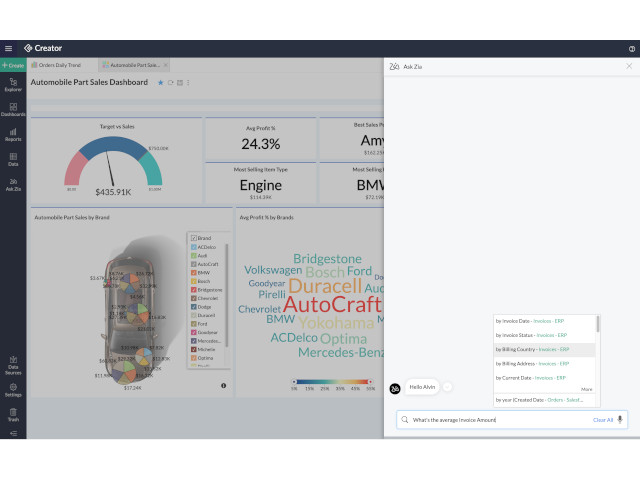640x480 pixels.
Task: Open the dashboard's three-dot options menu
Action: 188,82
